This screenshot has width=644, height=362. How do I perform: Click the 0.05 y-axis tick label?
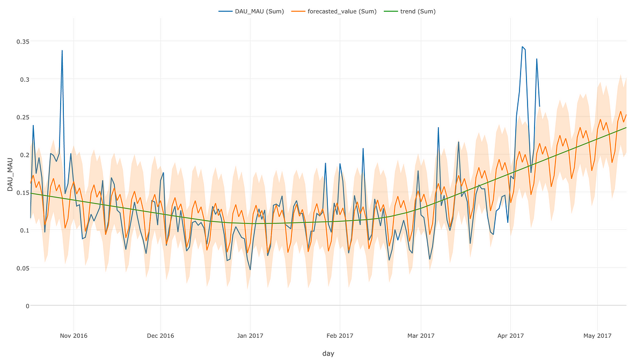click(22, 268)
